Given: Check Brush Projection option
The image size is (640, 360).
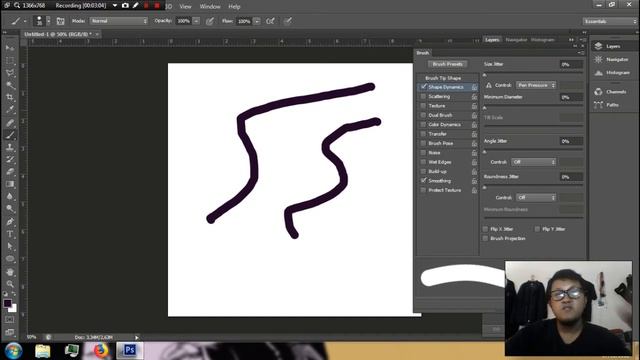Looking at the screenshot, I should coord(485,238).
